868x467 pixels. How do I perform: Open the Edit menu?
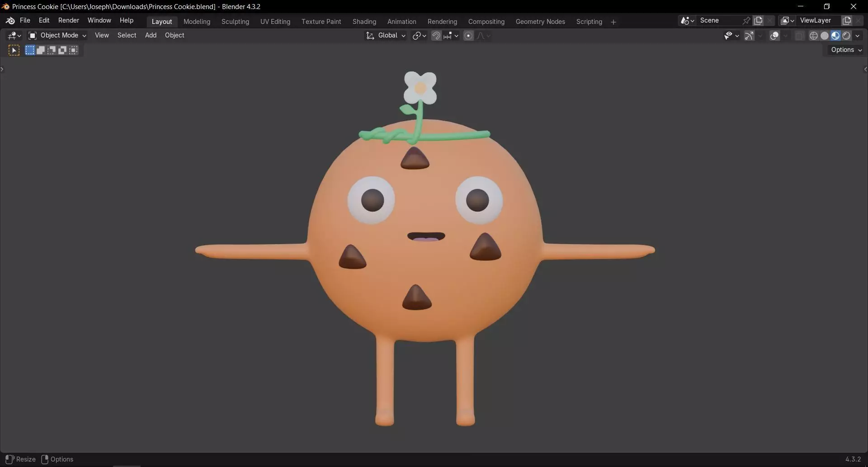click(x=44, y=21)
